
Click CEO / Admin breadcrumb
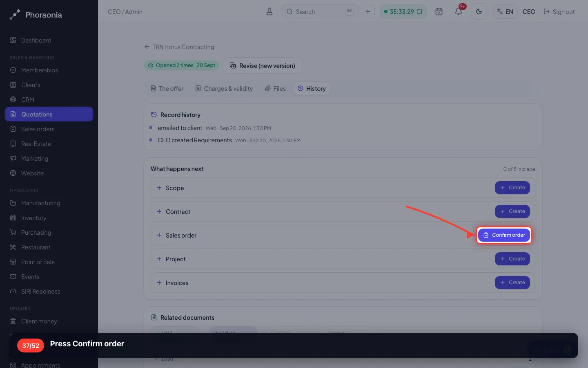coord(125,12)
